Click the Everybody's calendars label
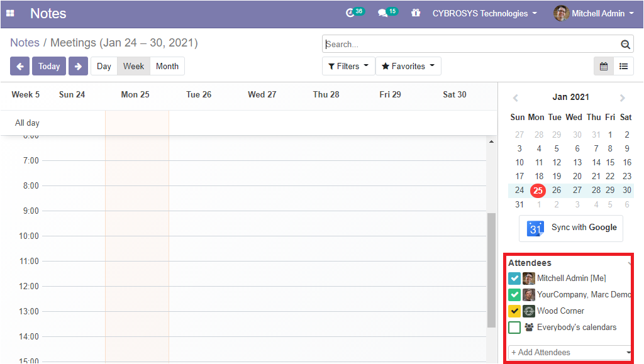 tap(577, 328)
